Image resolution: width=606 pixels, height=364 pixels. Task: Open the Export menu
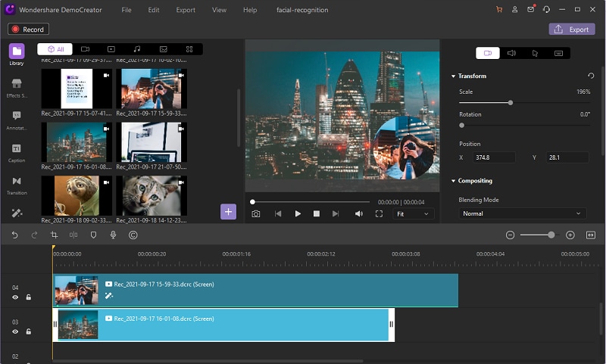click(185, 10)
